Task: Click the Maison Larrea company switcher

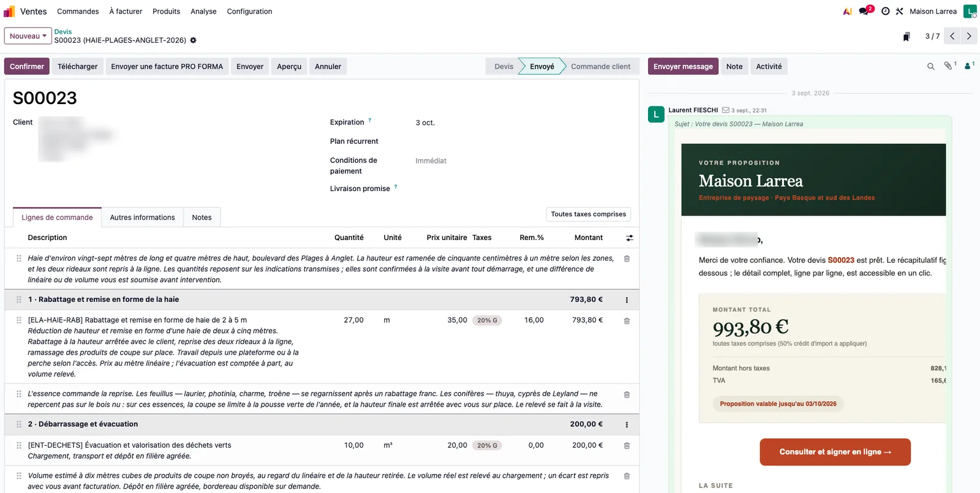Action: (x=933, y=11)
